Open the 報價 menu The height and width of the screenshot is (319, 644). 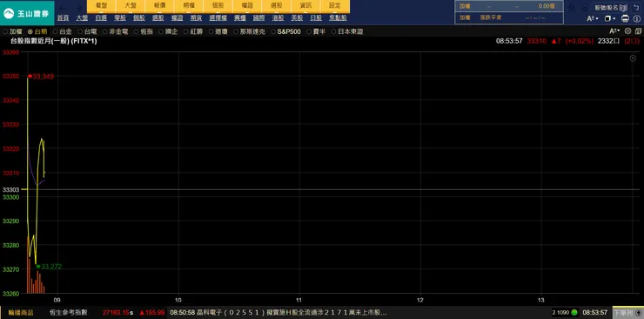point(160,6)
